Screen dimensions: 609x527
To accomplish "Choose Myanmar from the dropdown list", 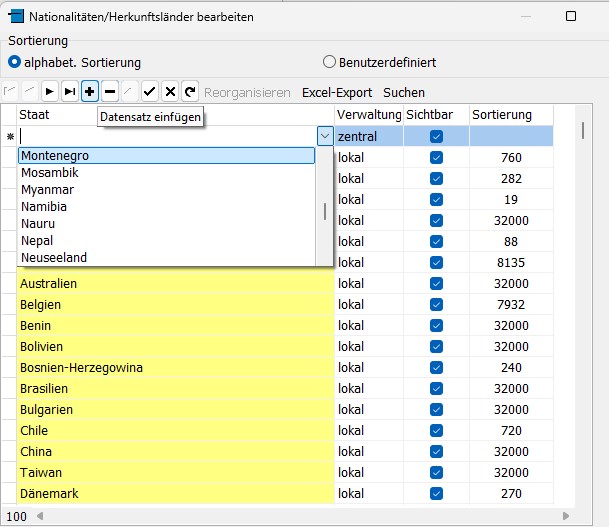I will click(166, 190).
